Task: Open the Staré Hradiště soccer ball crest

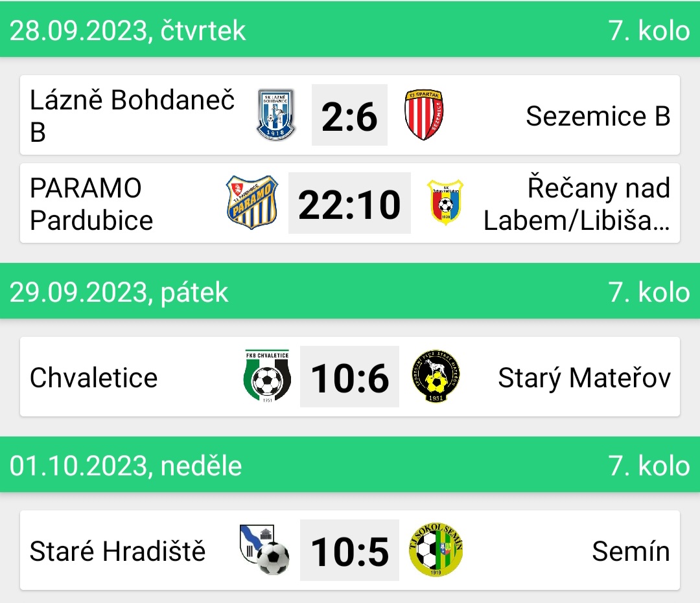Action: (x=264, y=550)
